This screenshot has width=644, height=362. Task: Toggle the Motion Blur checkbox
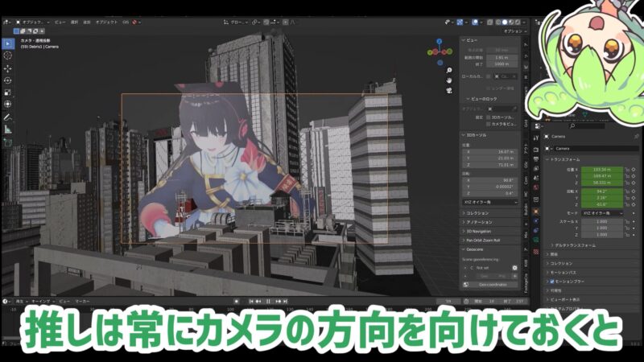[x=551, y=282]
